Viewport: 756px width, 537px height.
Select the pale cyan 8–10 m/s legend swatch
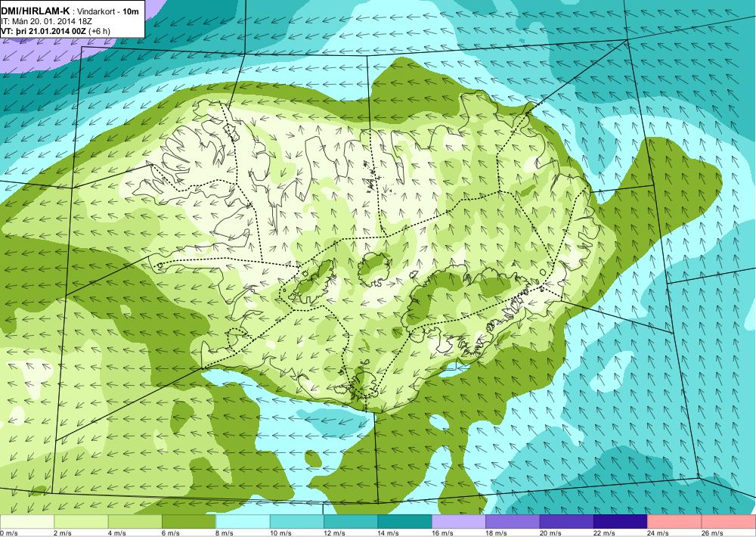pos(243,522)
